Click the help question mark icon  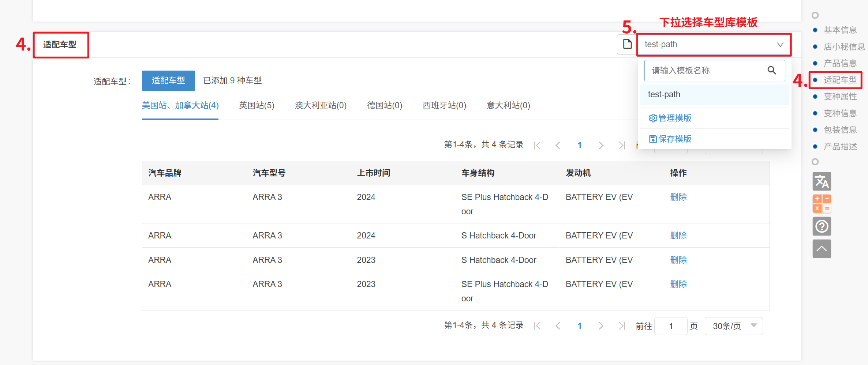[822, 226]
